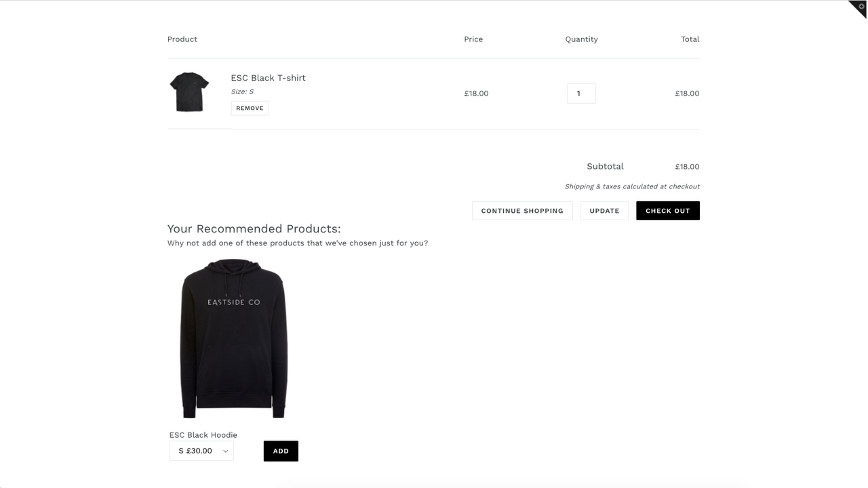
Task: Click the Your Recommended Products heading
Action: (254, 228)
